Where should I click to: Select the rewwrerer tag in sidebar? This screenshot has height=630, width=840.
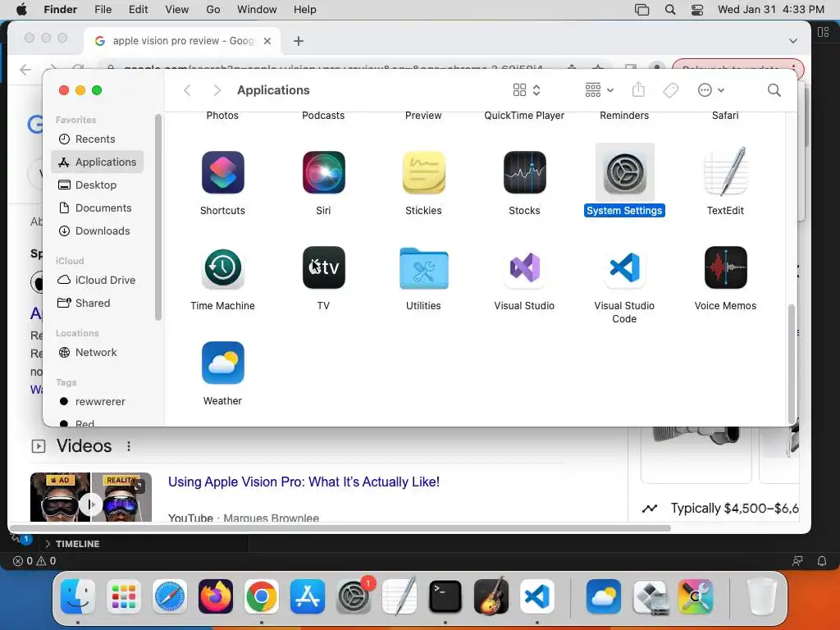(x=97, y=402)
